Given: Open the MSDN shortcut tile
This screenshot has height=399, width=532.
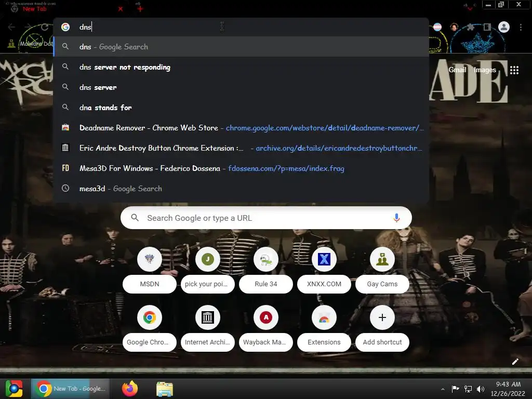Looking at the screenshot, I should [x=150, y=270].
